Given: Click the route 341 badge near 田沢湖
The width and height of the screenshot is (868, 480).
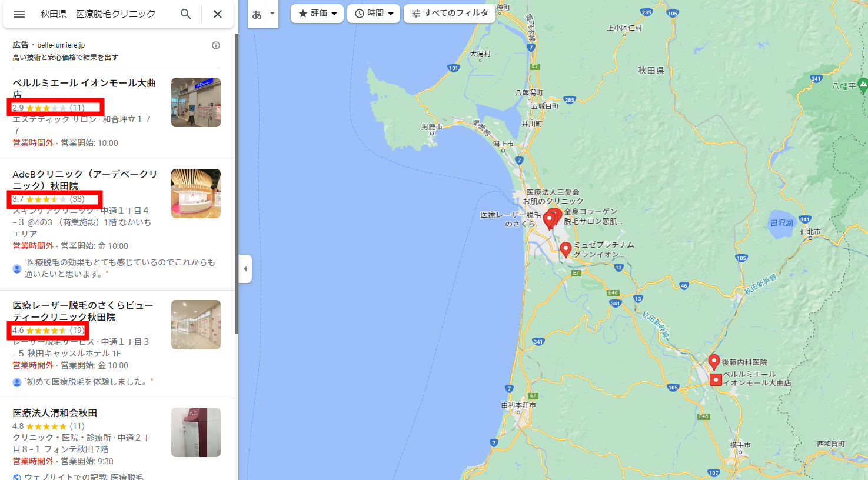Looking at the screenshot, I should coord(805,219).
